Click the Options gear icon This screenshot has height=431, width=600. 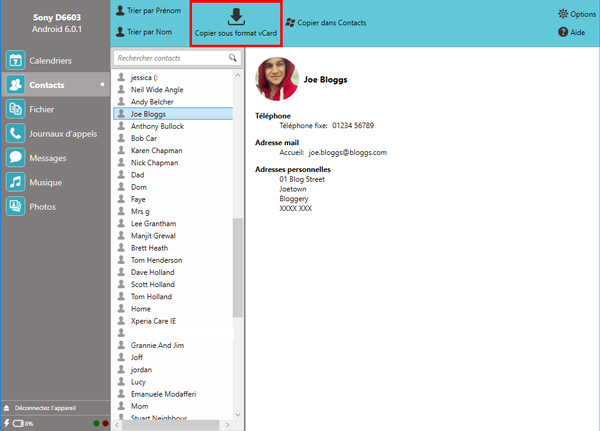[563, 14]
